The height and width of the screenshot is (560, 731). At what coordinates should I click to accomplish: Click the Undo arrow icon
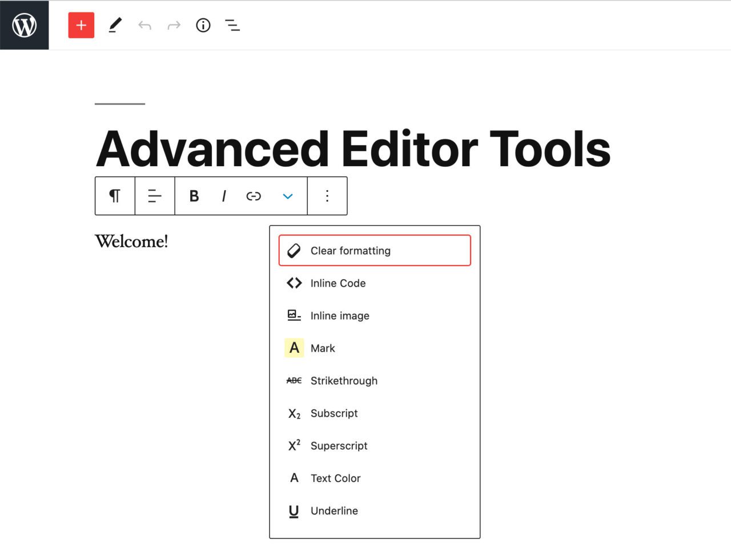tap(144, 25)
